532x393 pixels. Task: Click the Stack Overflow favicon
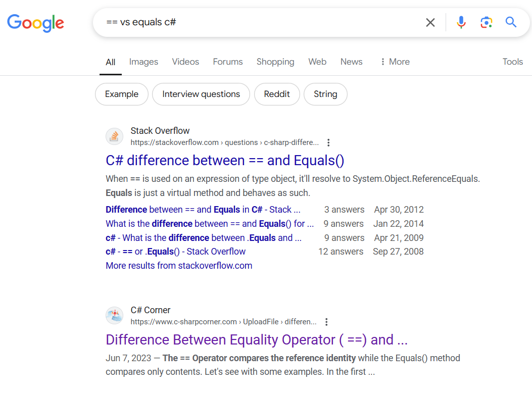click(115, 136)
